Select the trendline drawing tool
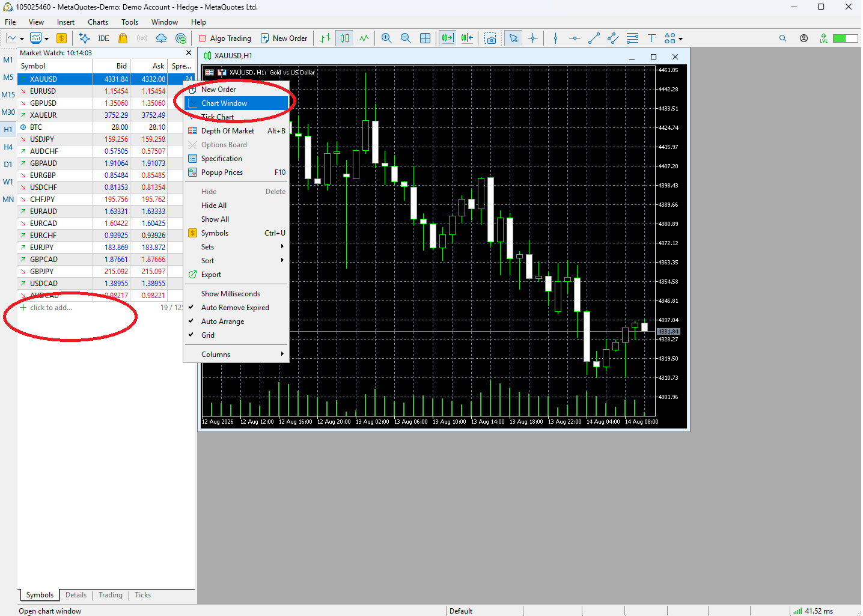The width and height of the screenshot is (863, 616). pos(594,38)
